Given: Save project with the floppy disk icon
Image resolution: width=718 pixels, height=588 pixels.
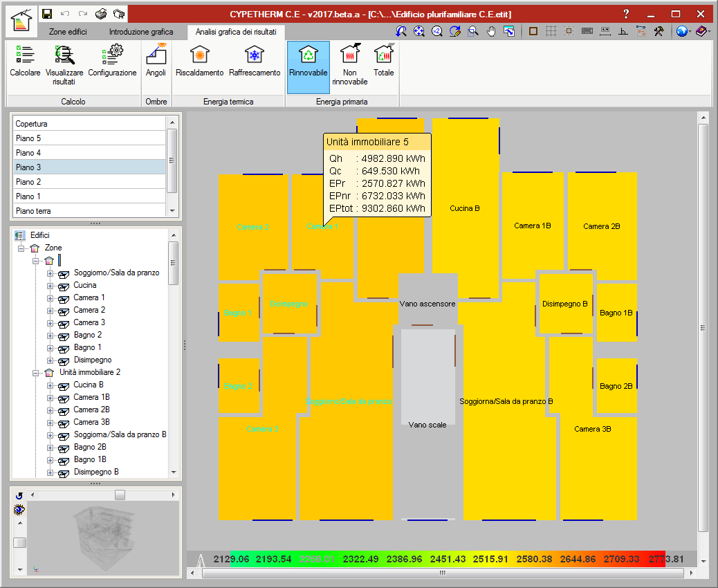Looking at the screenshot, I should click(x=47, y=15).
